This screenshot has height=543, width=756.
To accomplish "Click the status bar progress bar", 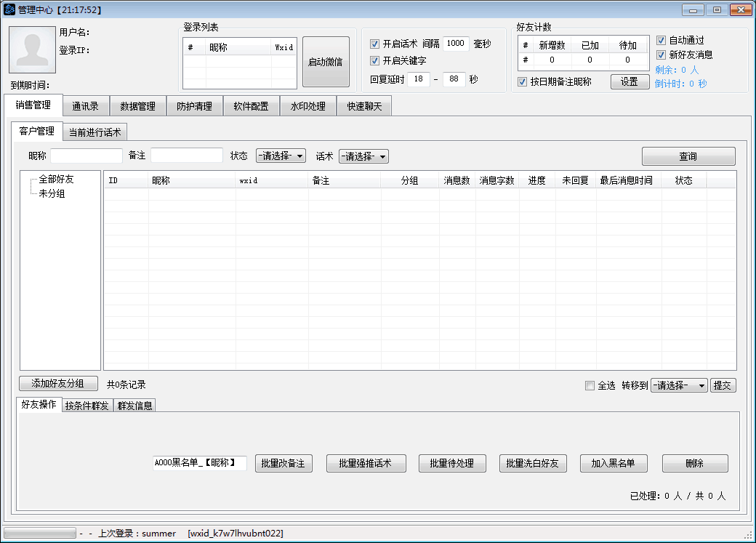I will [40, 533].
